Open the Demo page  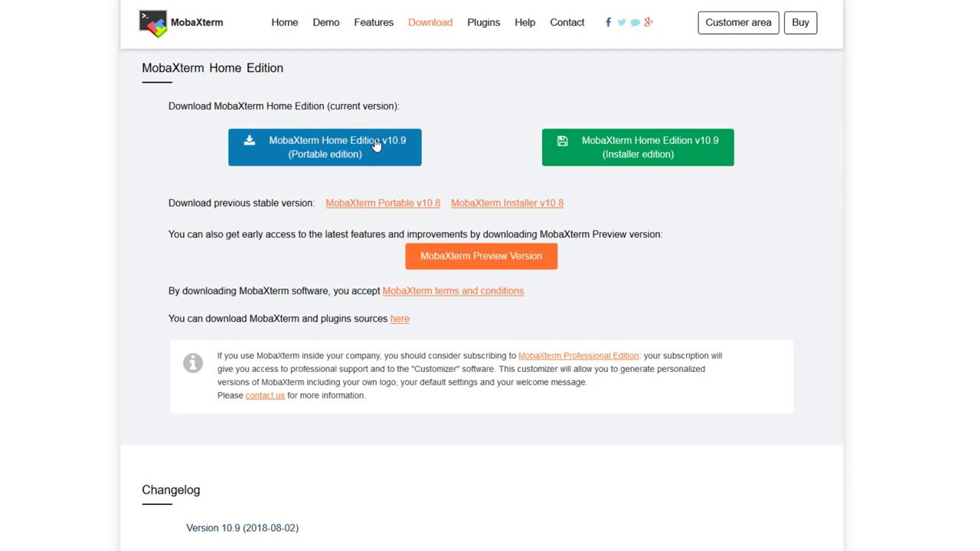tap(326, 22)
